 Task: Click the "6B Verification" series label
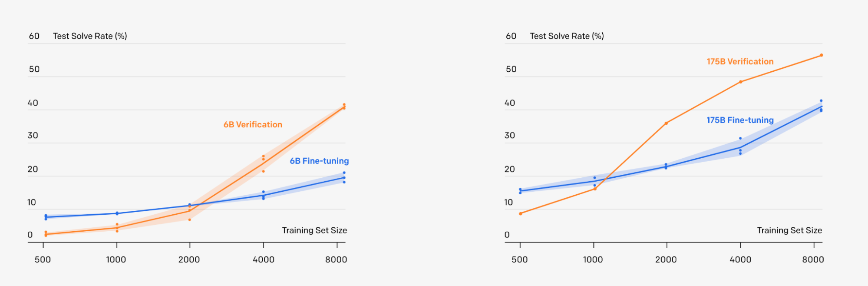(253, 125)
